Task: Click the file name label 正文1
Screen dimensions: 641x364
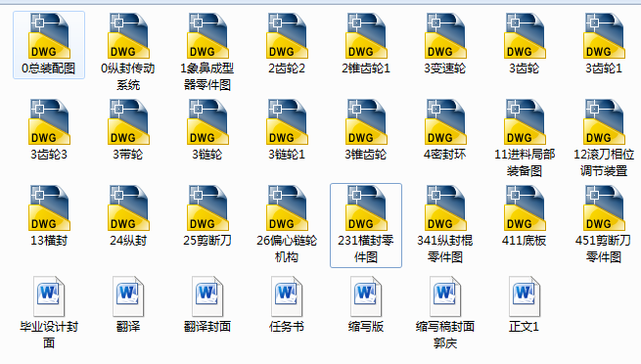Action: pyautogui.click(x=525, y=327)
